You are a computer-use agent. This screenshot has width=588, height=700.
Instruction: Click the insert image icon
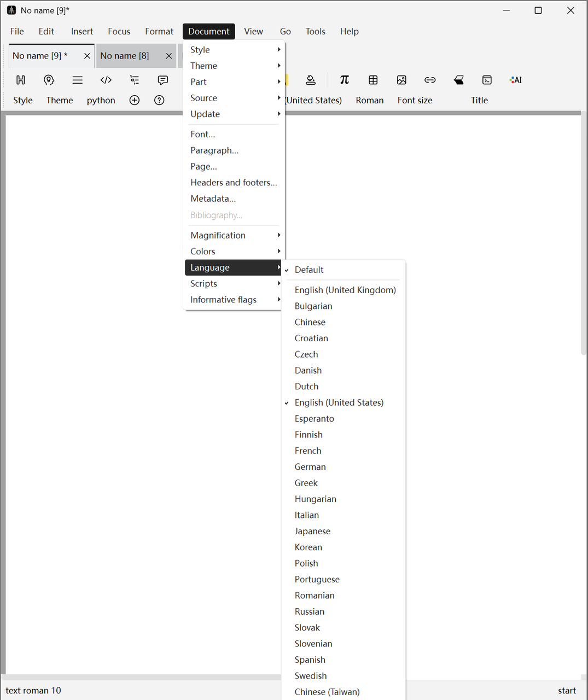401,80
